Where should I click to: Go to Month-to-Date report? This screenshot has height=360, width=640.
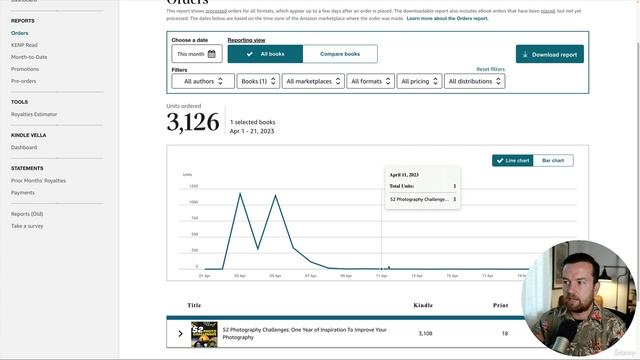tap(29, 57)
